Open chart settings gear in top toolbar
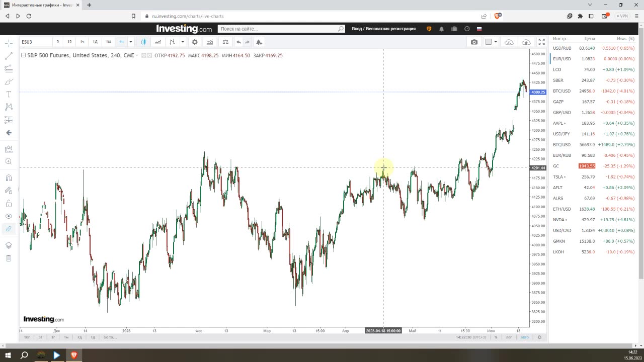This screenshot has height=362, width=644. [x=195, y=42]
